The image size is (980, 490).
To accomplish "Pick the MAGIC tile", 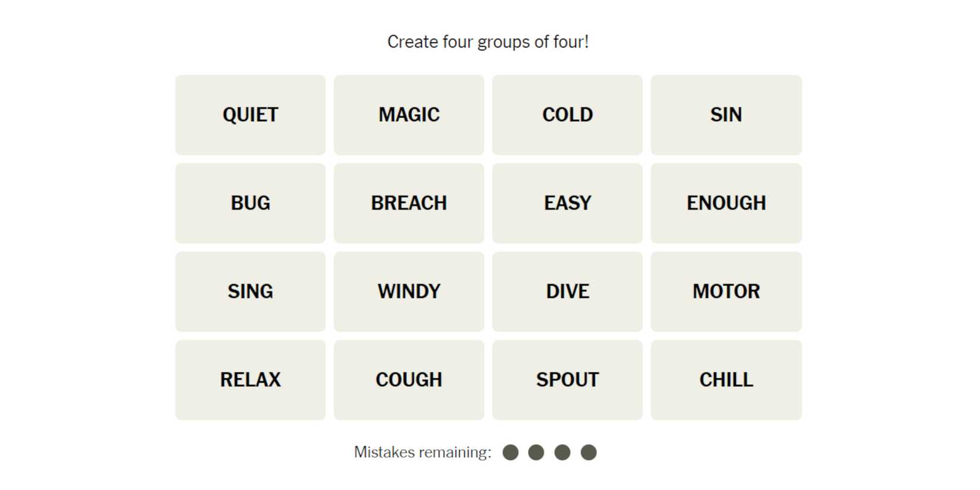I will point(409,115).
